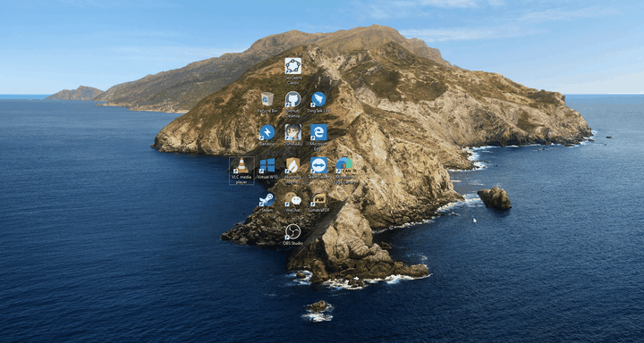Click the WeChat chat bubbles icon
Screen dimensions: 644x343
[292, 199]
